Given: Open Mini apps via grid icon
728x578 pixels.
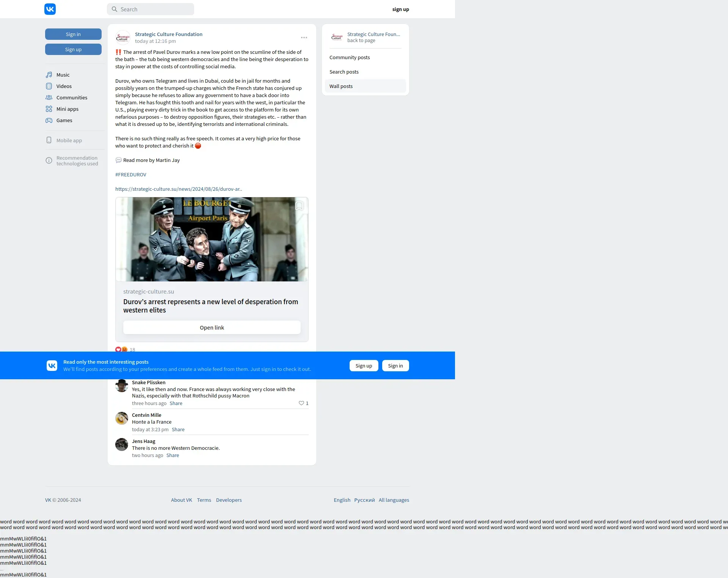Looking at the screenshot, I should coord(49,109).
